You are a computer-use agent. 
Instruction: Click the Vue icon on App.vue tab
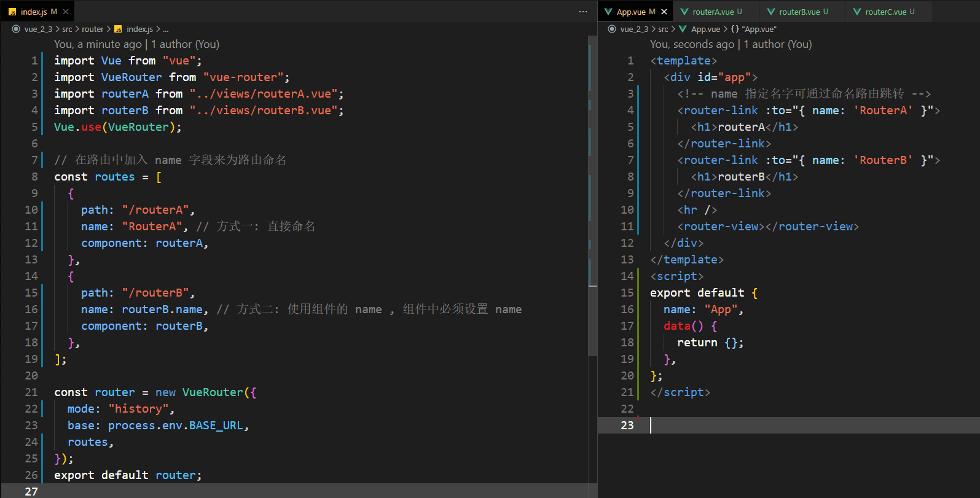[x=608, y=12]
